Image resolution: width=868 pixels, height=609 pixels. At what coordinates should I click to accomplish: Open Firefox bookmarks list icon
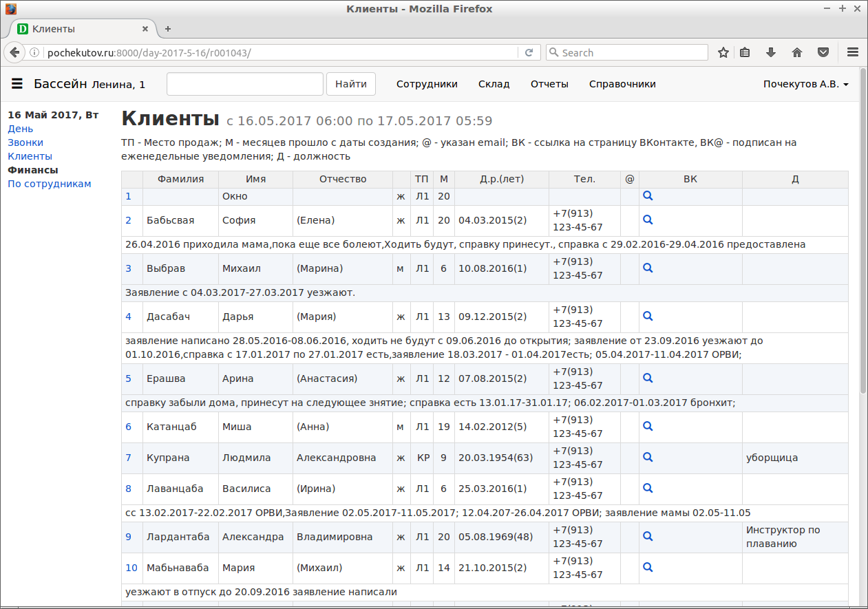[x=745, y=52]
